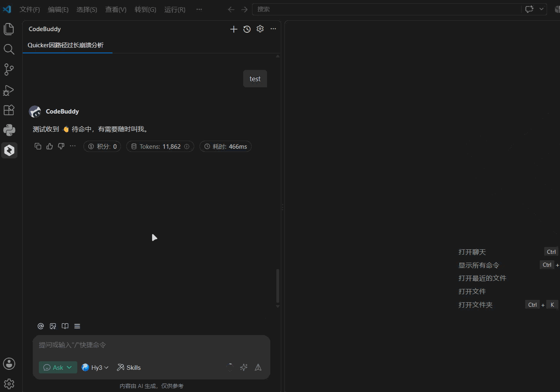Screen dimensions: 560x392
Task: Open CodeBuddy panel settings gear
Action: click(x=260, y=29)
